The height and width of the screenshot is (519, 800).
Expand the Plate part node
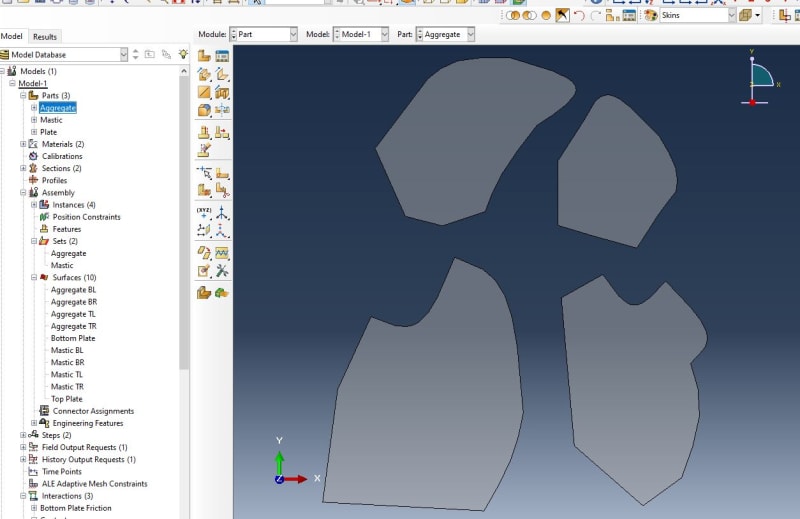[x=34, y=132]
